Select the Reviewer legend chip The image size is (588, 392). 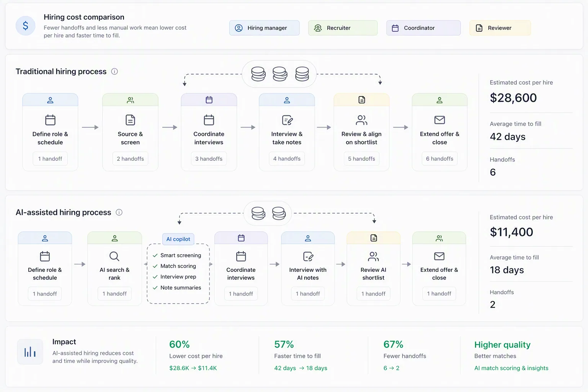pos(500,28)
